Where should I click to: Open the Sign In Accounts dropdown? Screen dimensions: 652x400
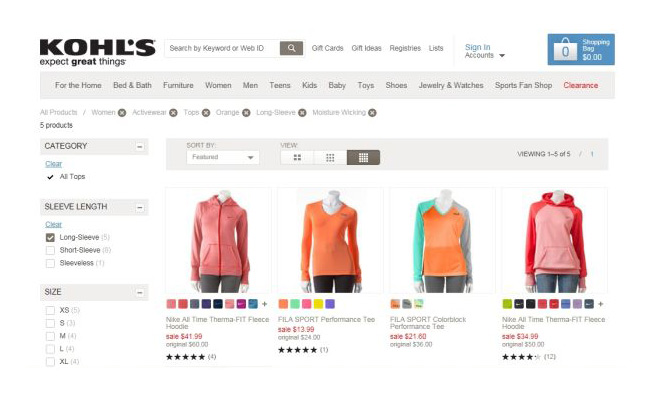(x=484, y=51)
